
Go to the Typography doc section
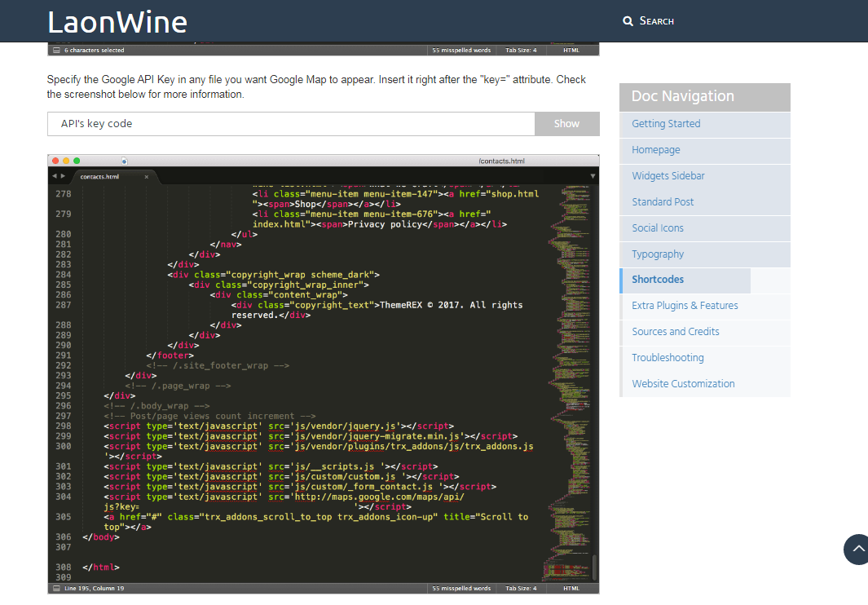click(658, 254)
